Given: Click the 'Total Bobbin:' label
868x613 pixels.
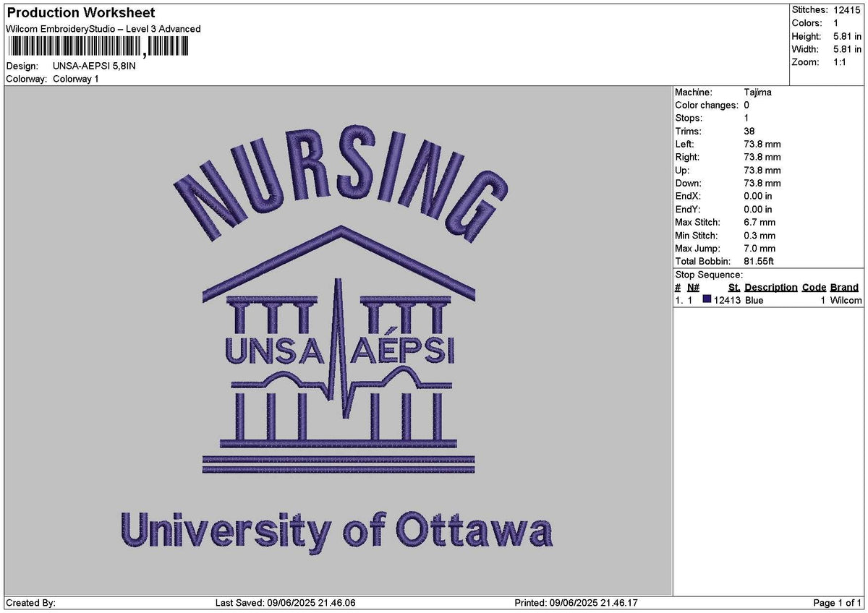Looking at the screenshot, I should coord(703,262).
